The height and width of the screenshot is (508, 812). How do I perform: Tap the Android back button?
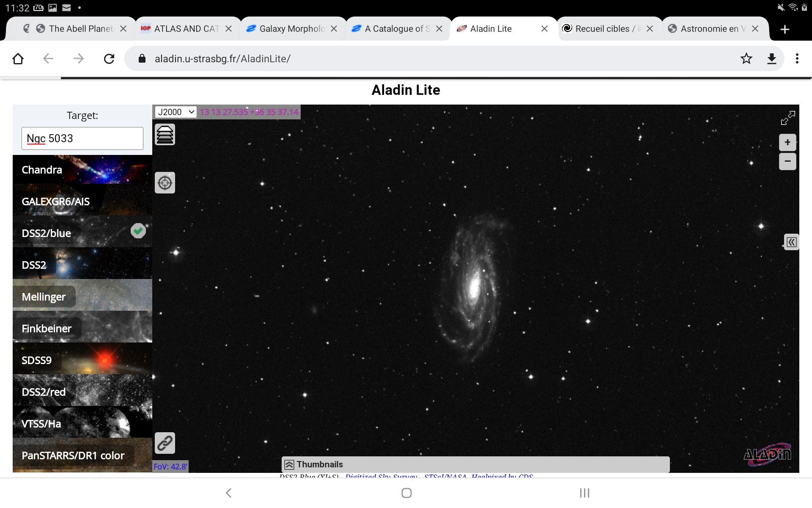(x=229, y=493)
